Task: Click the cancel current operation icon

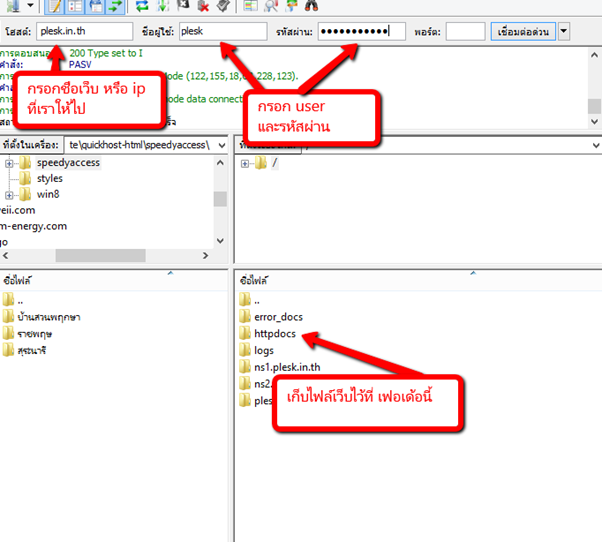Action: coord(182,6)
